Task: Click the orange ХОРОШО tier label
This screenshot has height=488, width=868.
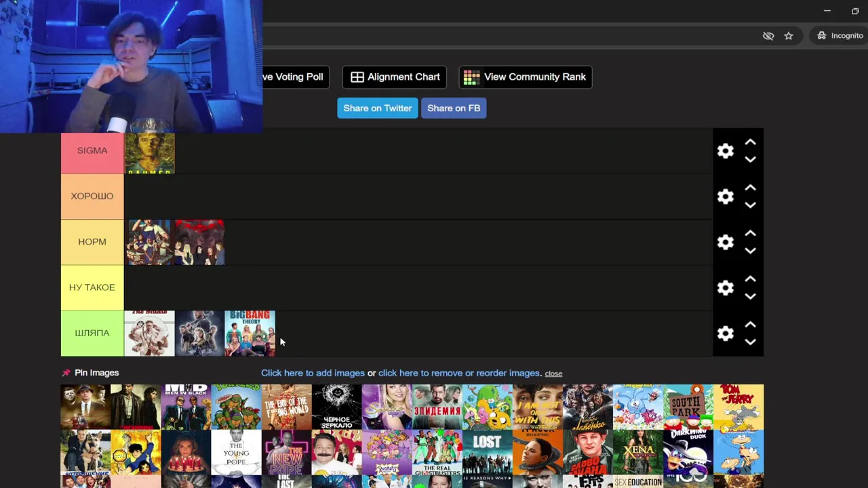Action: (x=92, y=197)
